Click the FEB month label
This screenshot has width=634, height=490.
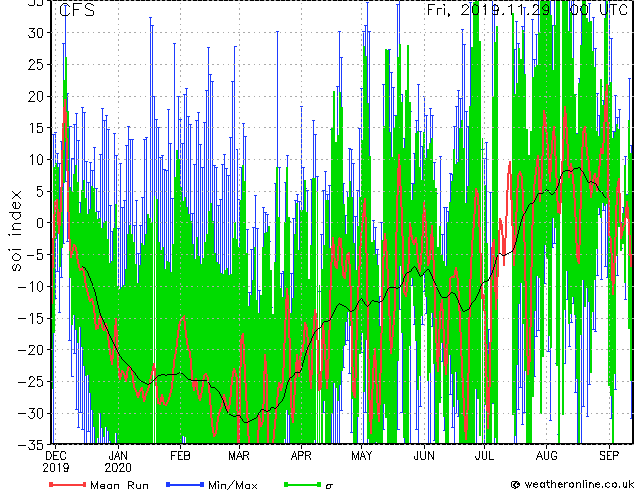(x=180, y=456)
